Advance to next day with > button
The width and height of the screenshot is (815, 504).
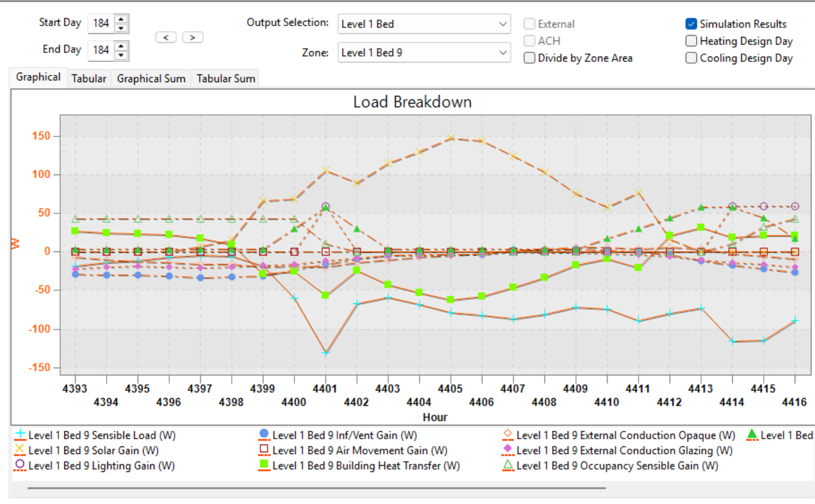point(192,38)
